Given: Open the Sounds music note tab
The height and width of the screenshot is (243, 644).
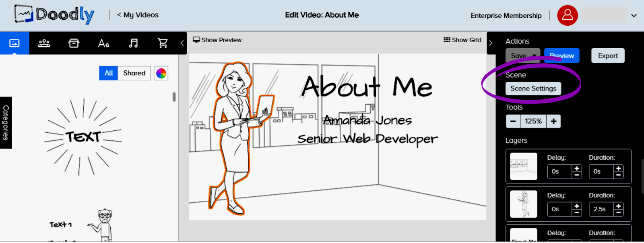Looking at the screenshot, I should [133, 43].
